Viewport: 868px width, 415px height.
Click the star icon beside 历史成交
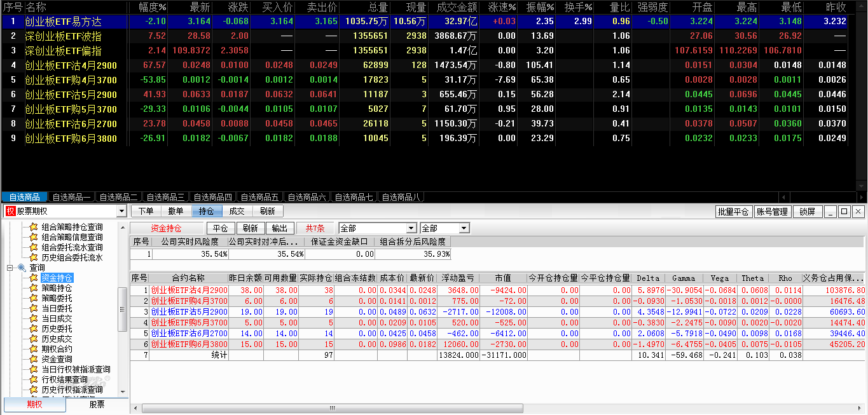coord(34,339)
